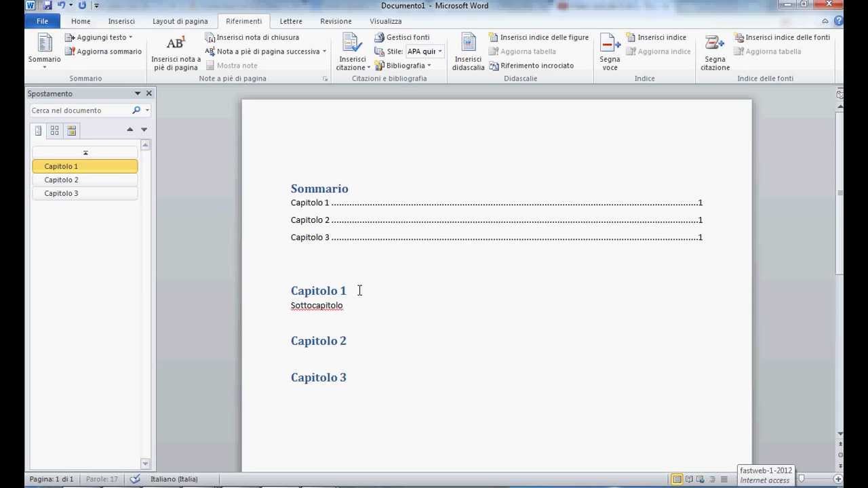
Task: Save document with Quick Access save icon
Action: 47,5
